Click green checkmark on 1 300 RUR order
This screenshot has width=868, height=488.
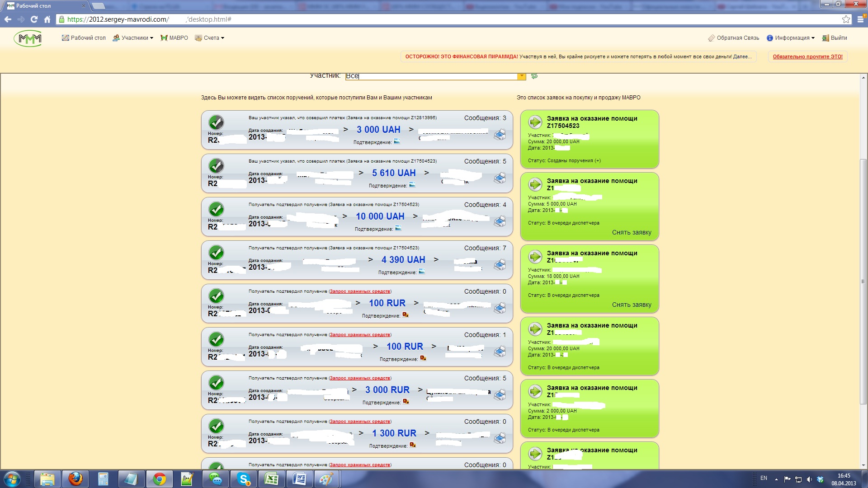click(x=216, y=426)
